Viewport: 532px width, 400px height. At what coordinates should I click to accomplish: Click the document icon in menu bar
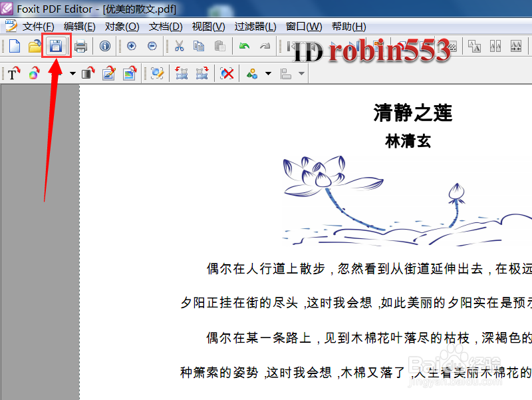pyautogui.click(x=11, y=26)
